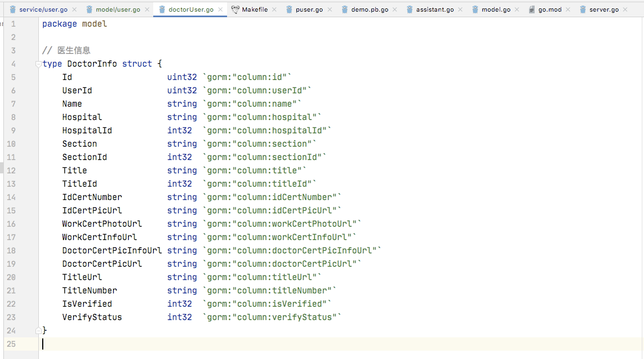Collapse the DoctorInfo struct at line 4
644x359 pixels.
tap(38, 64)
